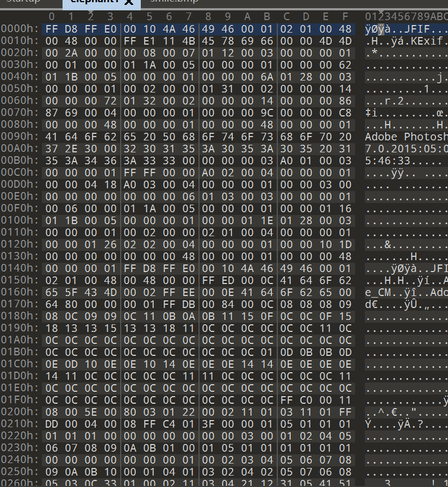Click byte 78 in row 0010h
This screenshot has height=487, width=448.
click(227, 41)
